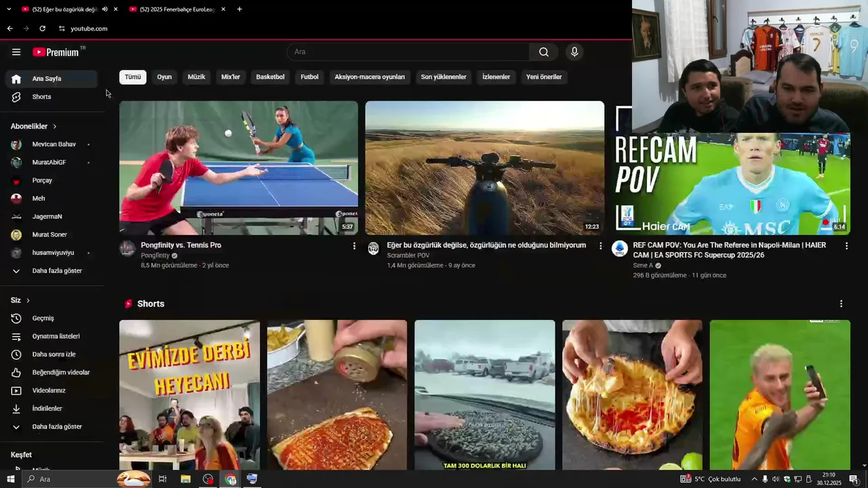Open a new browser tab
The width and height of the screenshot is (868, 488).
point(239,9)
